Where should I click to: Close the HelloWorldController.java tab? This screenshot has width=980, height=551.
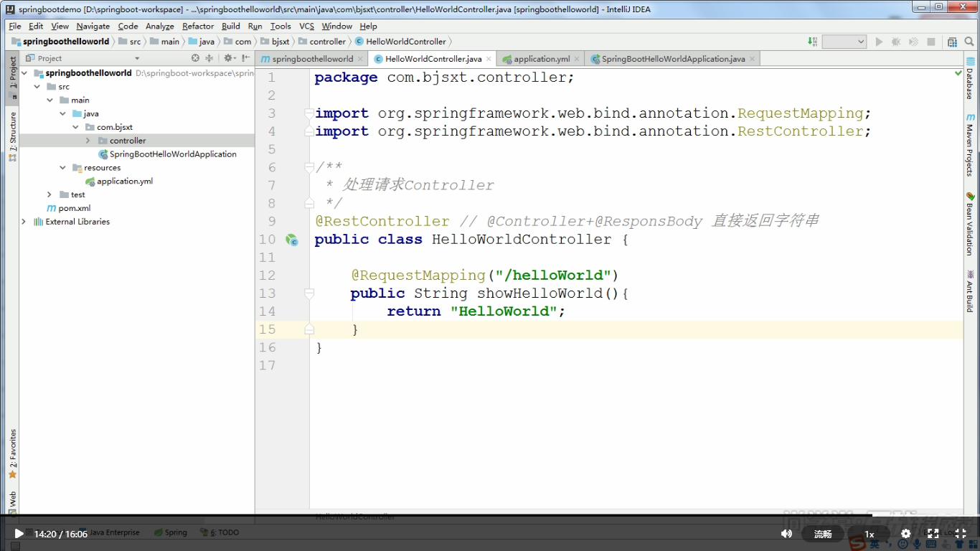489,59
